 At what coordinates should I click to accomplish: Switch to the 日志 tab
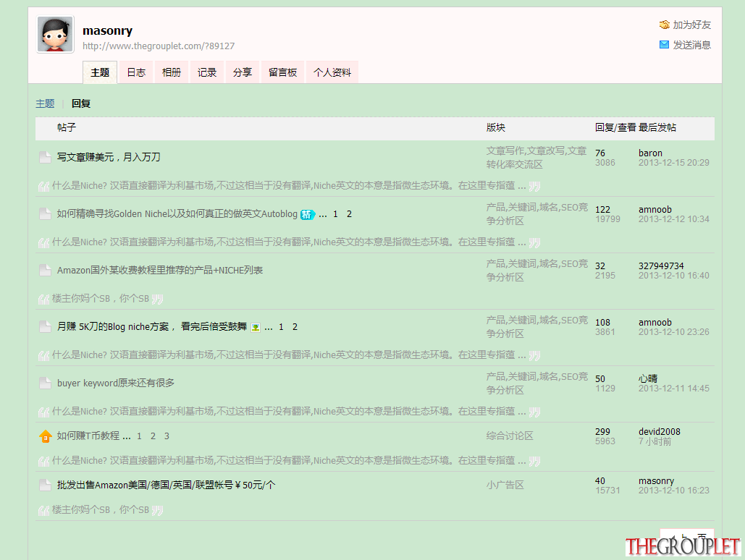click(136, 72)
